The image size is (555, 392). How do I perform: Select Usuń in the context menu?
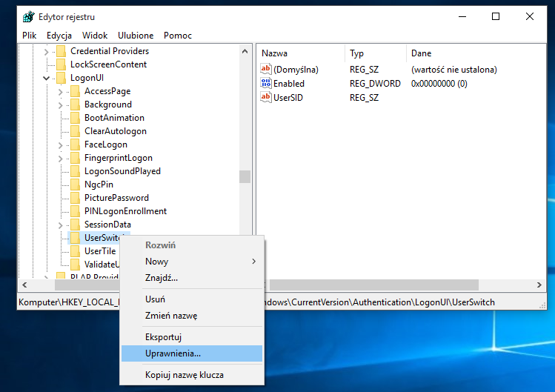point(191,299)
